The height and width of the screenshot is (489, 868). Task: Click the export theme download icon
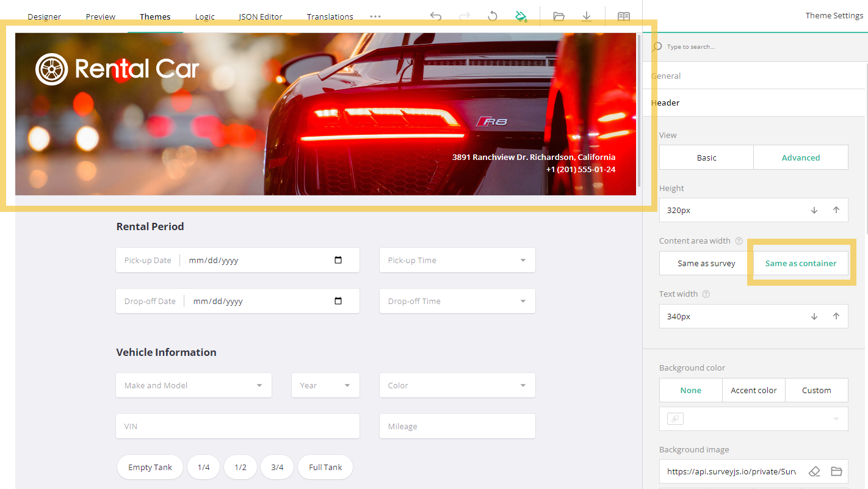587,16
